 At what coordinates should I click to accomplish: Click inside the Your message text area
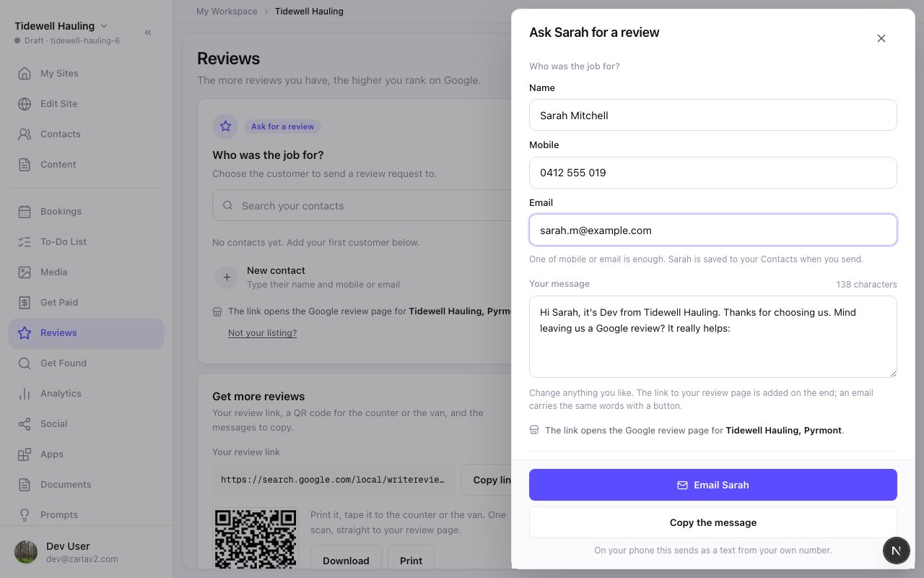click(x=712, y=337)
